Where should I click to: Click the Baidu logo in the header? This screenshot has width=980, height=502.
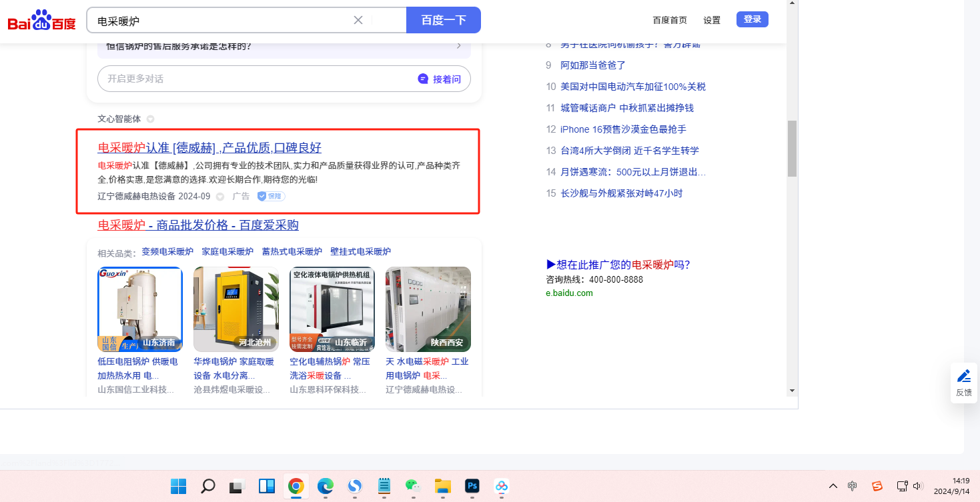tap(41, 21)
